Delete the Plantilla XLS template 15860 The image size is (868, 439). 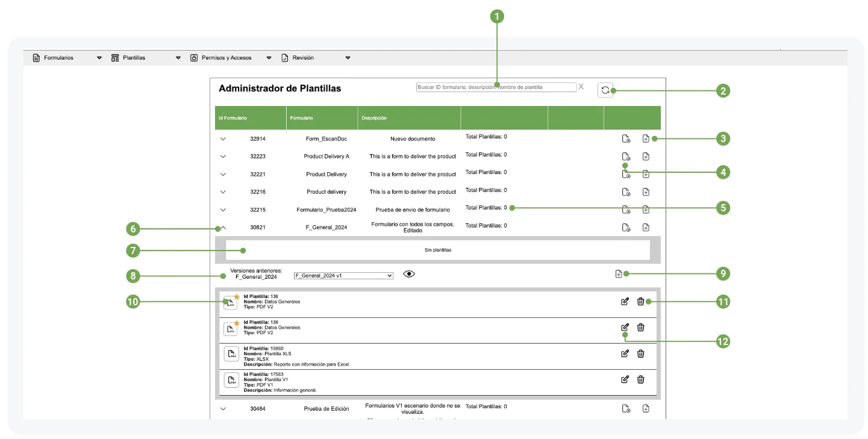641,353
